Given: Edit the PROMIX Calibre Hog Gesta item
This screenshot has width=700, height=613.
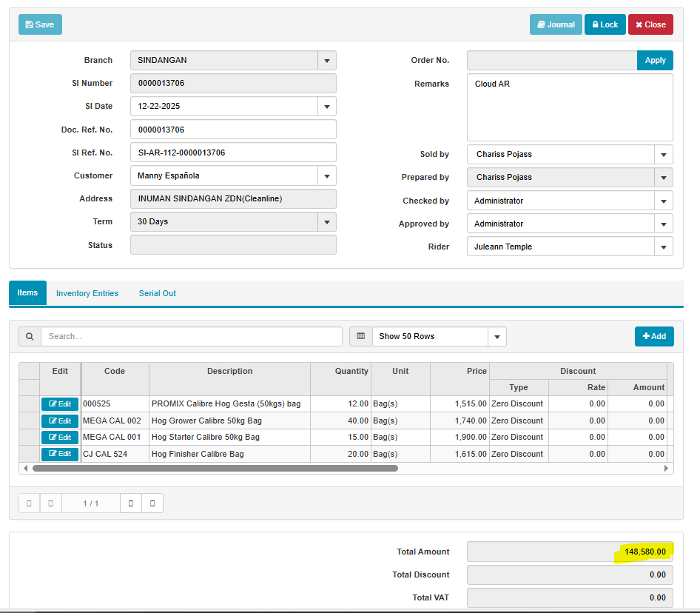Looking at the screenshot, I should point(60,404).
